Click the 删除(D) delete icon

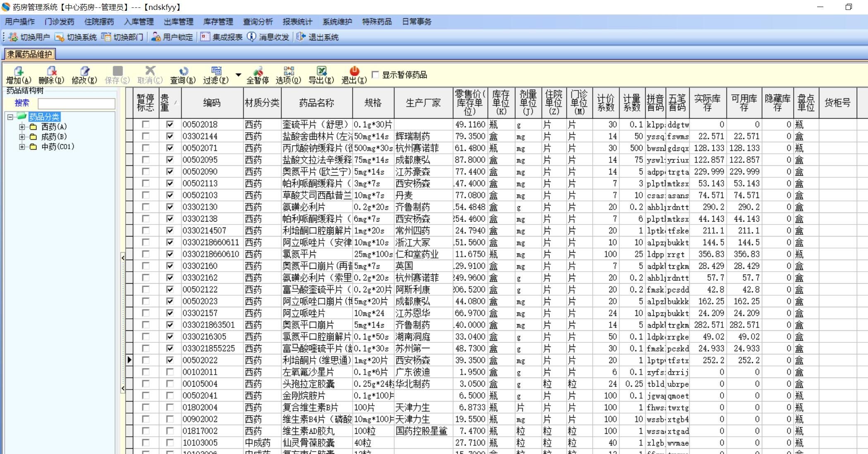point(51,71)
